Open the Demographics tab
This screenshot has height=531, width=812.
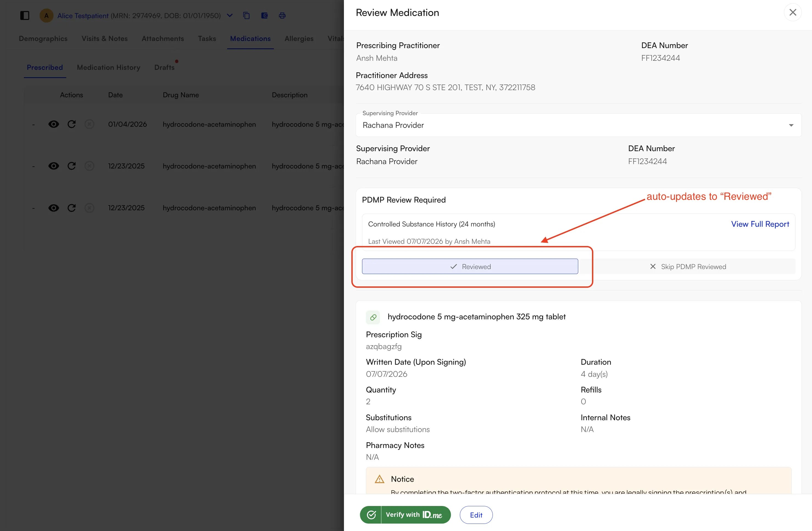[x=43, y=38]
